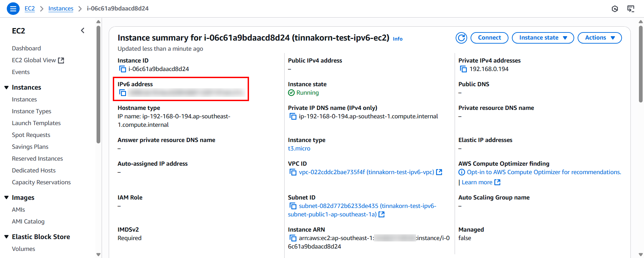
Task: Open Dashboard from the EC2 sidebar
Action: tap(26, 48)
